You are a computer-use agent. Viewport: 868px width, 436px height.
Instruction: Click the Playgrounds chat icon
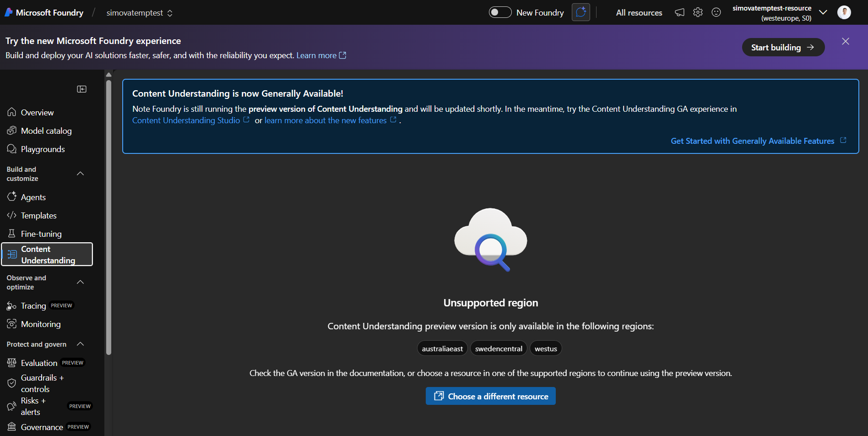(12, 149)
